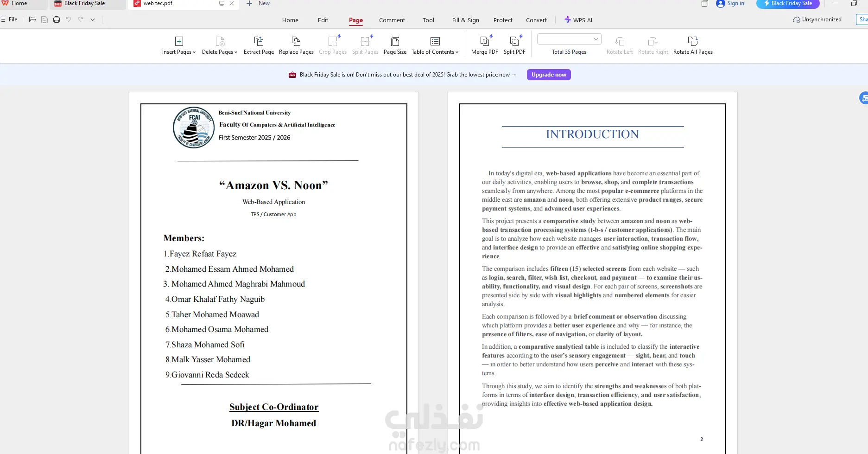Select the Extract Page tool
This screenshot has width=868, height=454.
259,45
